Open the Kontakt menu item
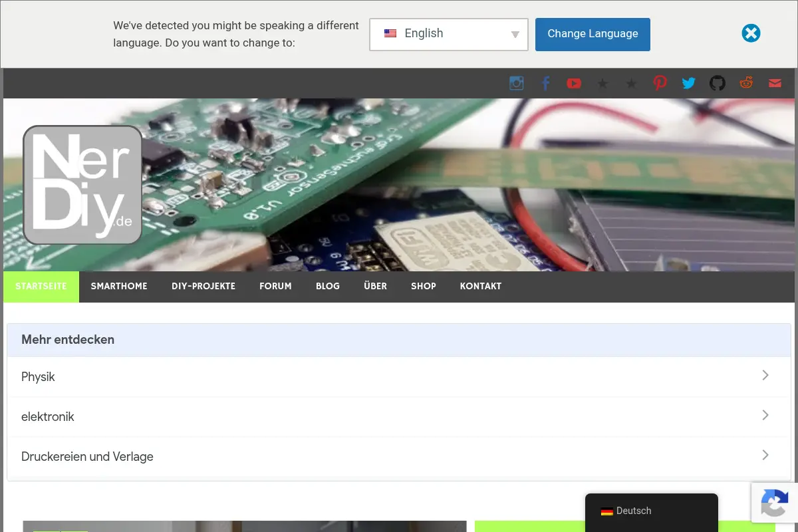The height and width of the screenshot is (532, 798). (x=481, y=287)
